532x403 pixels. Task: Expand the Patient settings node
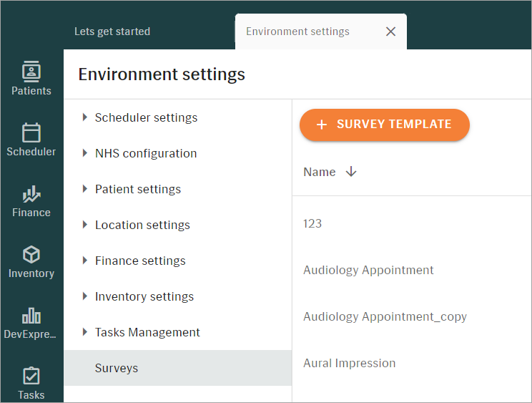85,189
